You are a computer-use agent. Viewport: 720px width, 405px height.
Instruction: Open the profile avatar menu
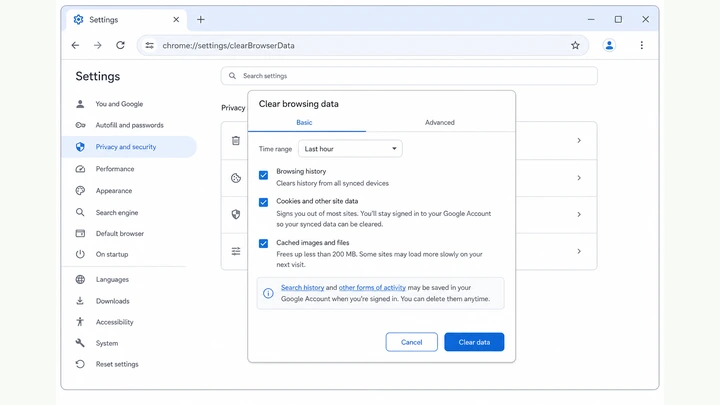609,45
